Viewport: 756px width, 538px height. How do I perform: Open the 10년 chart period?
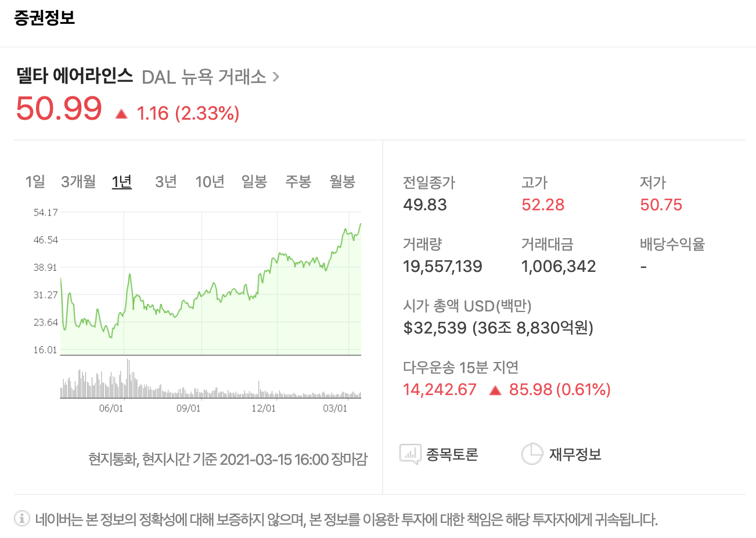(209, 181)
